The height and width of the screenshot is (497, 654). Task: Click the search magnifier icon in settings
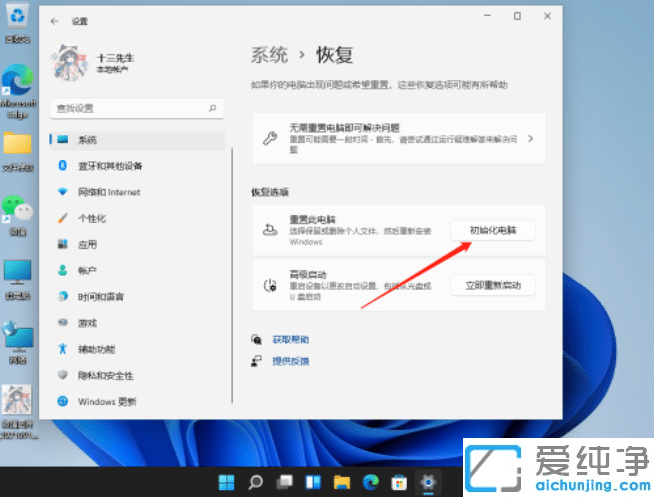[x=213, y=108]
